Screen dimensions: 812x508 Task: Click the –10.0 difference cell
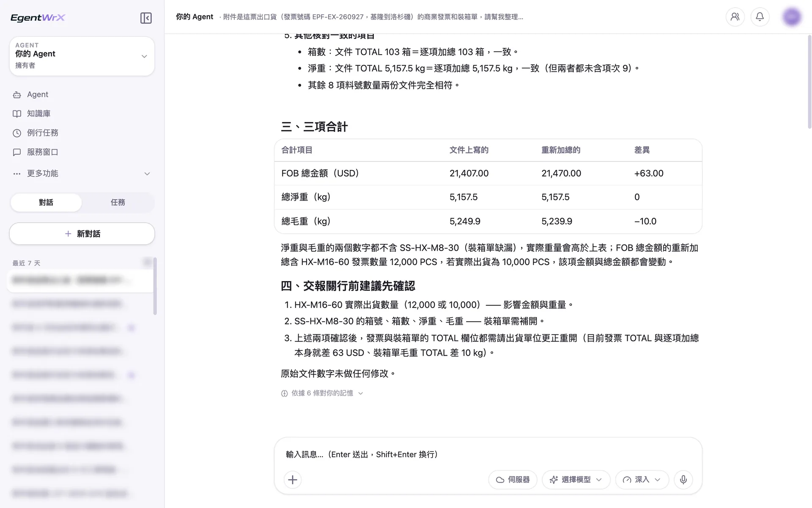(x=645, y=221)
